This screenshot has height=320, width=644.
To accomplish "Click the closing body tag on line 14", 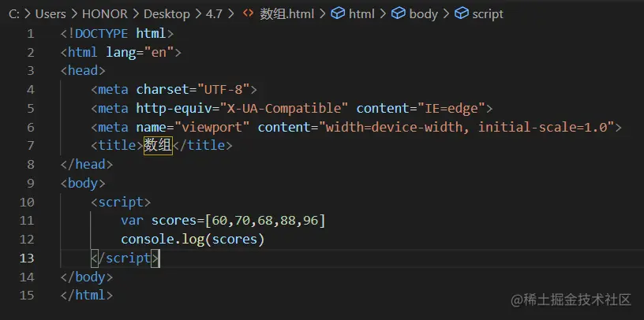I will pyautogui.click(x=87, y=277).
